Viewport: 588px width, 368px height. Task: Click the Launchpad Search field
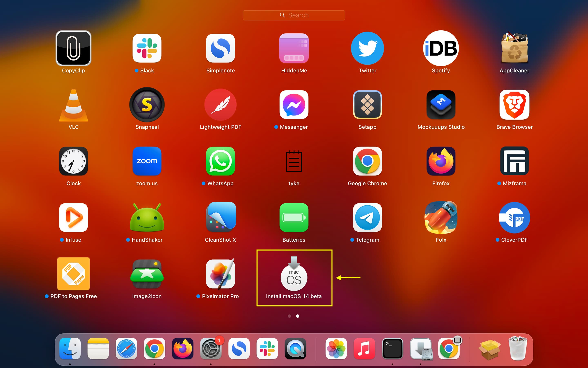tap(294, 15)
